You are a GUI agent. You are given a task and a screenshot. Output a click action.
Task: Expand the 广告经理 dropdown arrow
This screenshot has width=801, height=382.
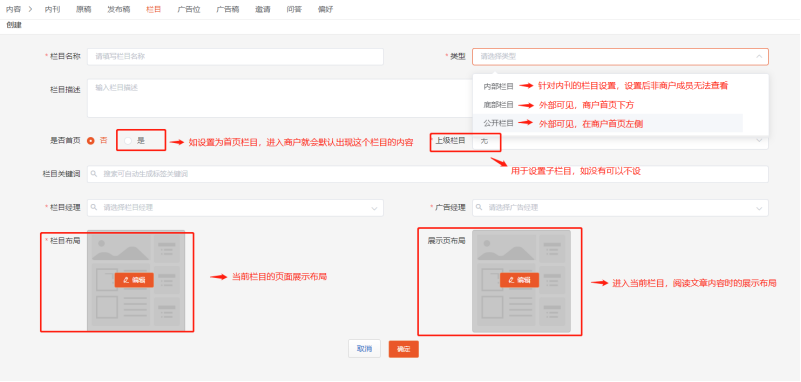tap(759, 208)
